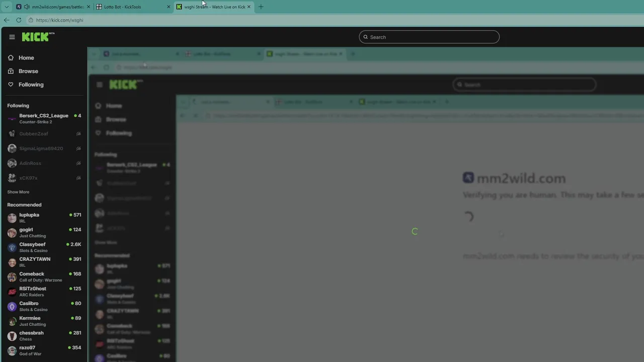Open Casiibro Slots & Casino channel
The image size is (644, 362).
[44, 306]
